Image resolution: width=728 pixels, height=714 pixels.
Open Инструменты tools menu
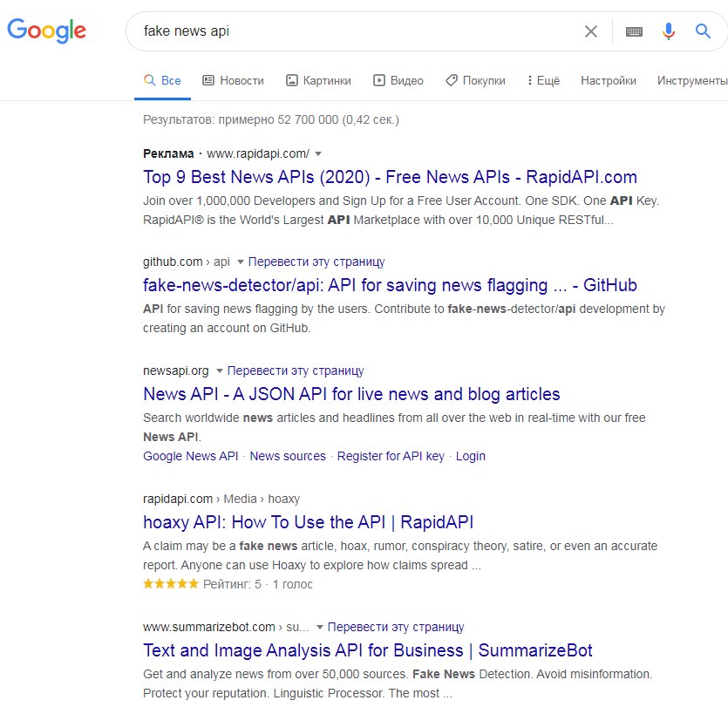click(x=692, y=80)
